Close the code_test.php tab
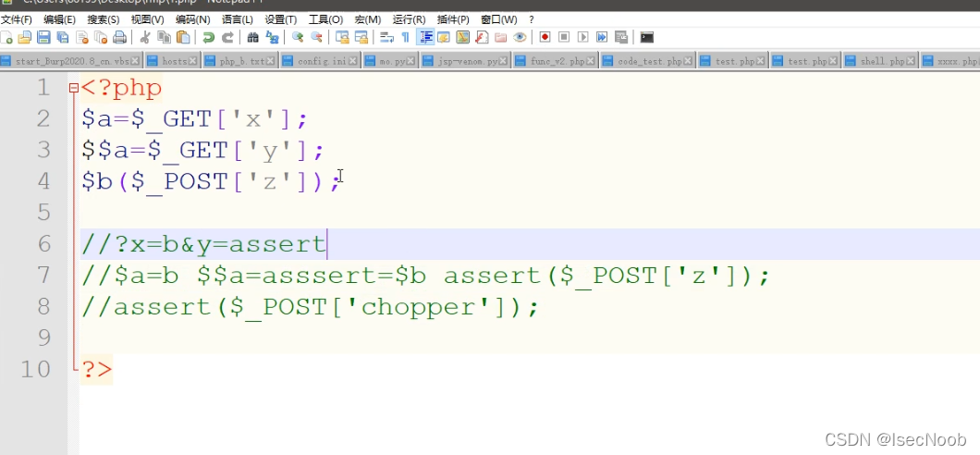 [x=689, y=61]
